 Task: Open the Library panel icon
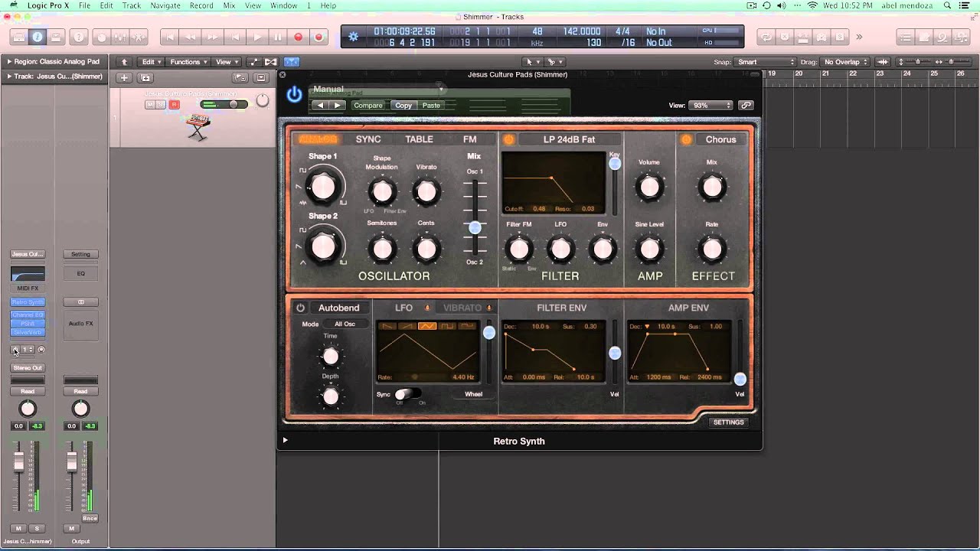click(18, 37)
